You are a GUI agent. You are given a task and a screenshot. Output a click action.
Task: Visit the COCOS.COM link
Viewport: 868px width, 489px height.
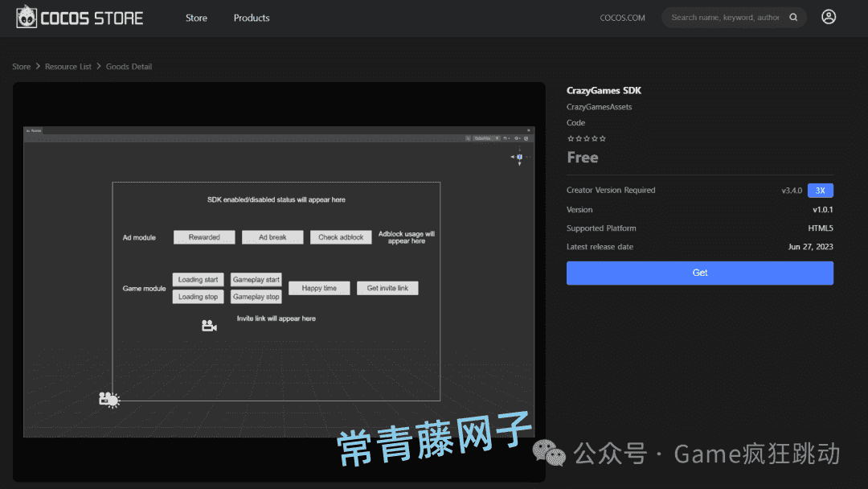point(622,18)
